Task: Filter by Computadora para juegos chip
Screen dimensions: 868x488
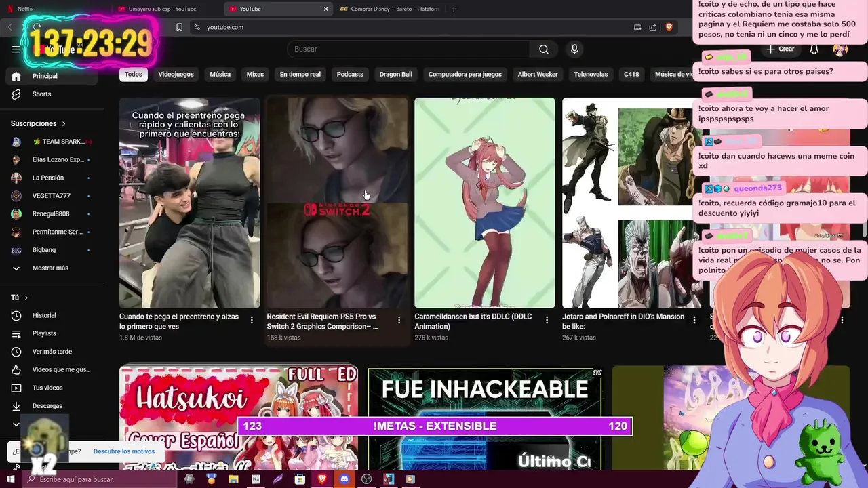Action: [x=465, y=75]
